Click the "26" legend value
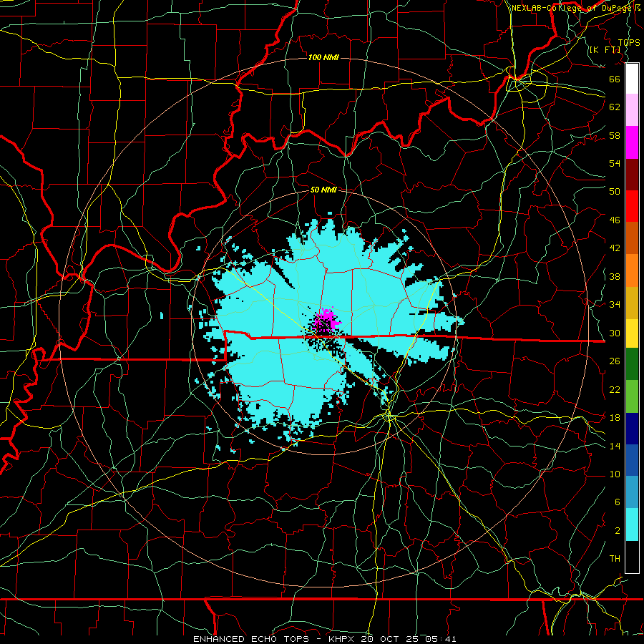 615,361
